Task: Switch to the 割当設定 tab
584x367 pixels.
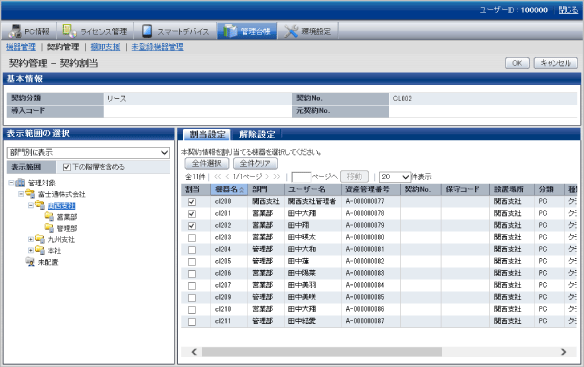Action: (x=207, y=134)
